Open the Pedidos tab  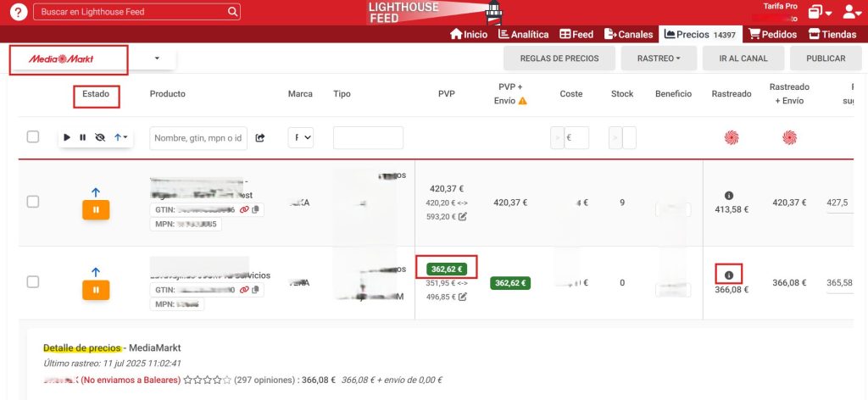pos(773,34)
